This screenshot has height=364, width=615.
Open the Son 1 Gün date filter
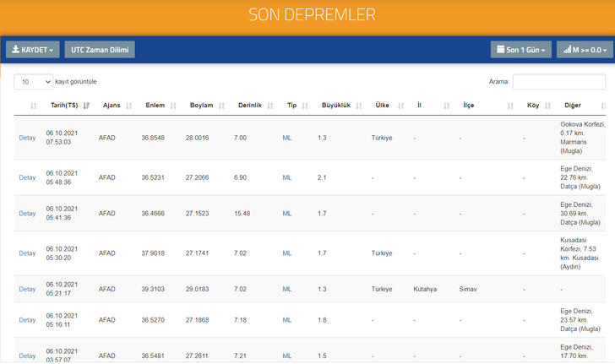521,50
